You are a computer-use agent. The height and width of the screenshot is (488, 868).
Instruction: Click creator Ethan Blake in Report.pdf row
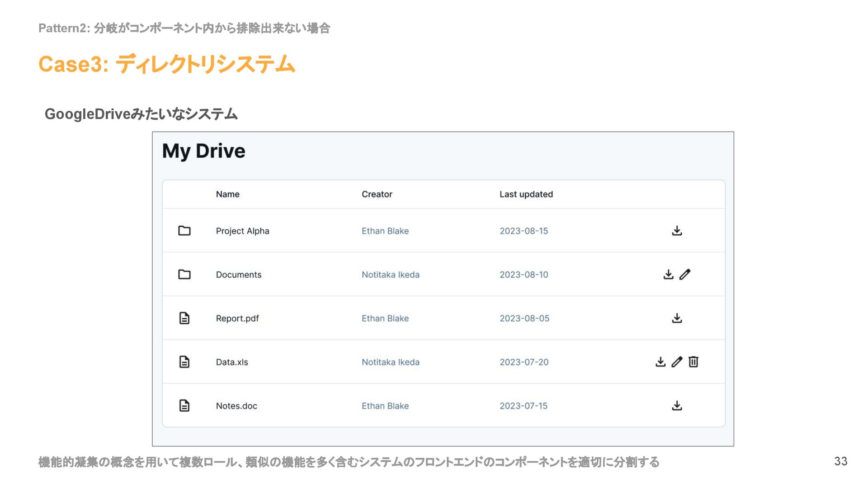[x=385, y=319]
